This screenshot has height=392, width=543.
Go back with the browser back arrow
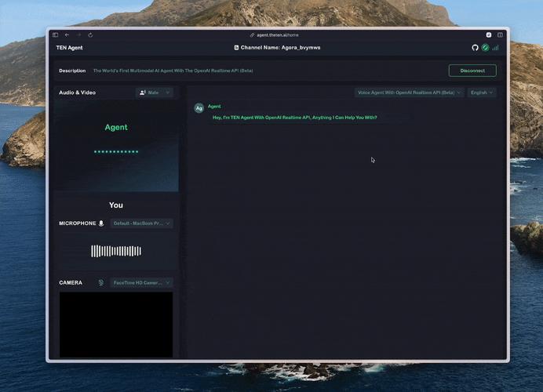click(67, 35)
